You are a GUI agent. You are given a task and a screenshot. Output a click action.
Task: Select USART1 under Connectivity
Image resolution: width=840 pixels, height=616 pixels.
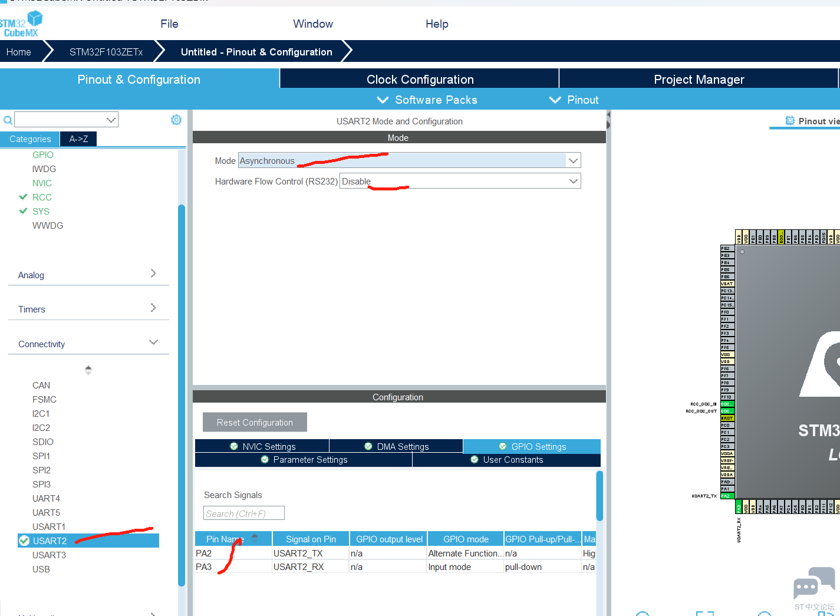(49, 526)
